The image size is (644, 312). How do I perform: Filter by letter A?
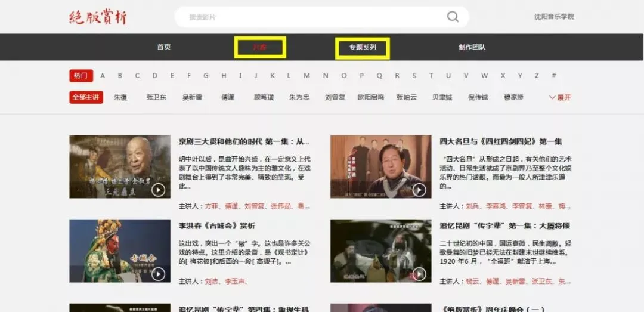coord(103,76)
